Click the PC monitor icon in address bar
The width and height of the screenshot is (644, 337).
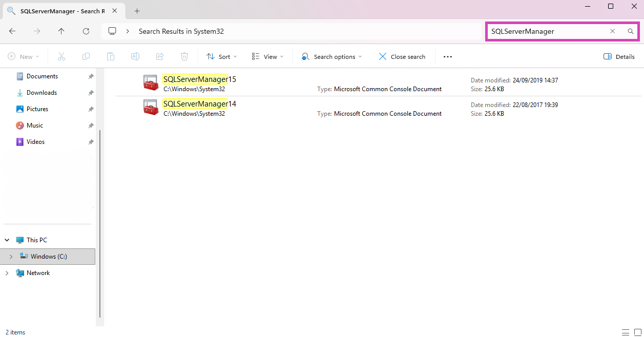[112, 31]
